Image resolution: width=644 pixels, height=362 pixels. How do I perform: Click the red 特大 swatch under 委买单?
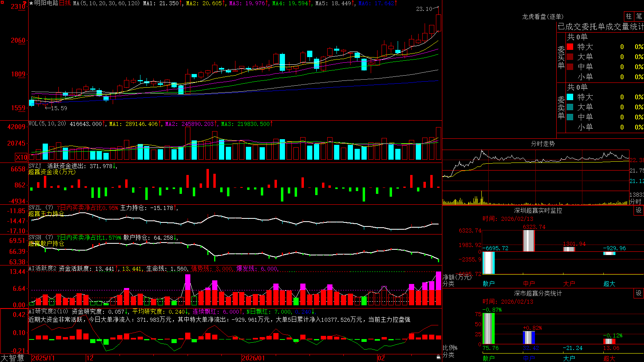(x=570, y=47)
